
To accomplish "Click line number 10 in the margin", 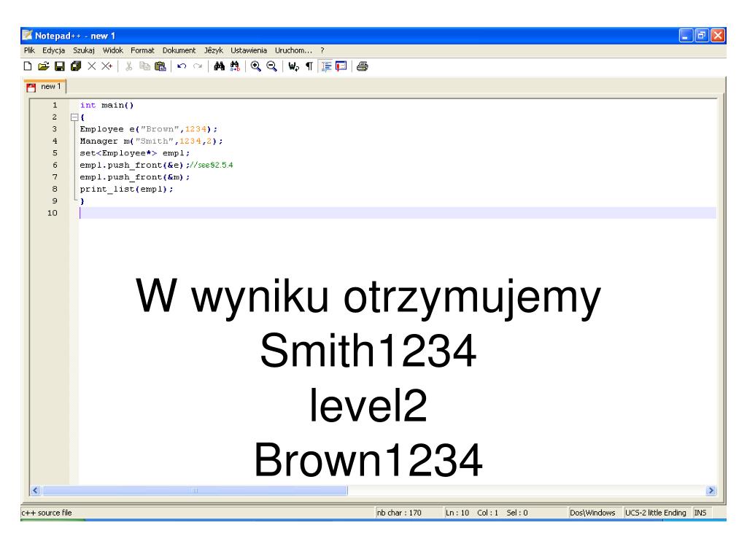I will pos(52,213).
